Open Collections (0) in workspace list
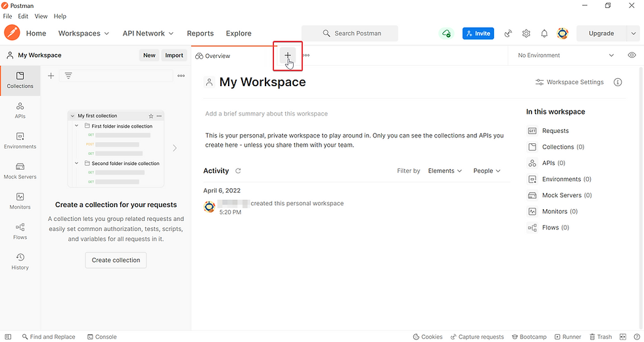 [x=556, y=147]
